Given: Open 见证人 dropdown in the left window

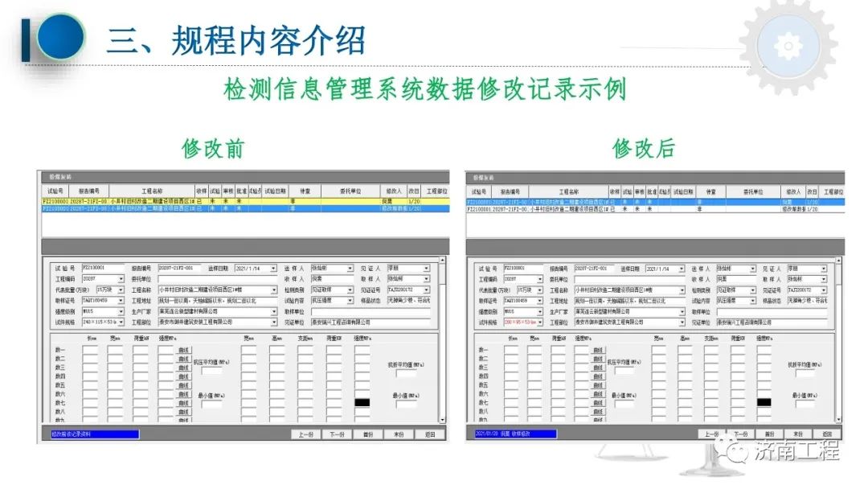Looking at the screenshot, I should point(426,269).
